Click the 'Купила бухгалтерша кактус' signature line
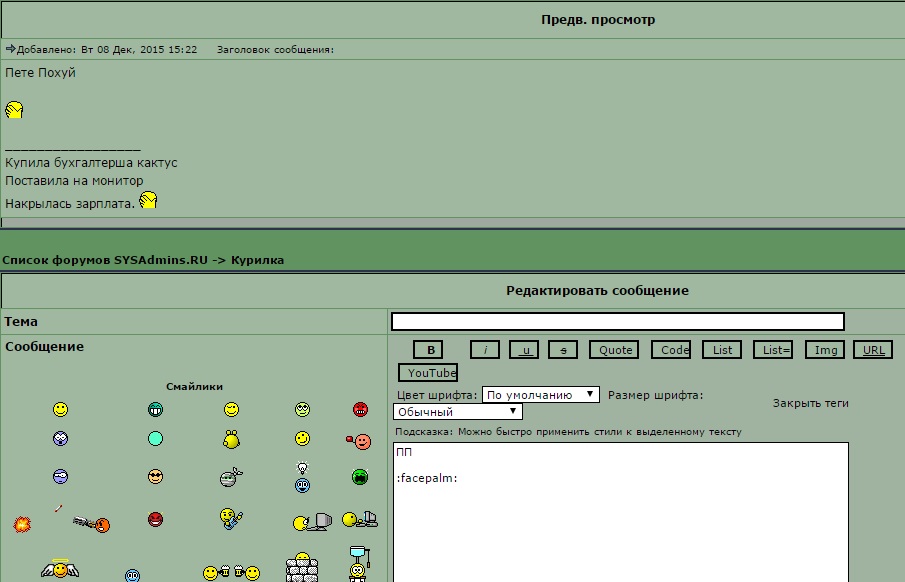This screenshot has height=582, width=905. pyautogui.click(x=91, y=163)
